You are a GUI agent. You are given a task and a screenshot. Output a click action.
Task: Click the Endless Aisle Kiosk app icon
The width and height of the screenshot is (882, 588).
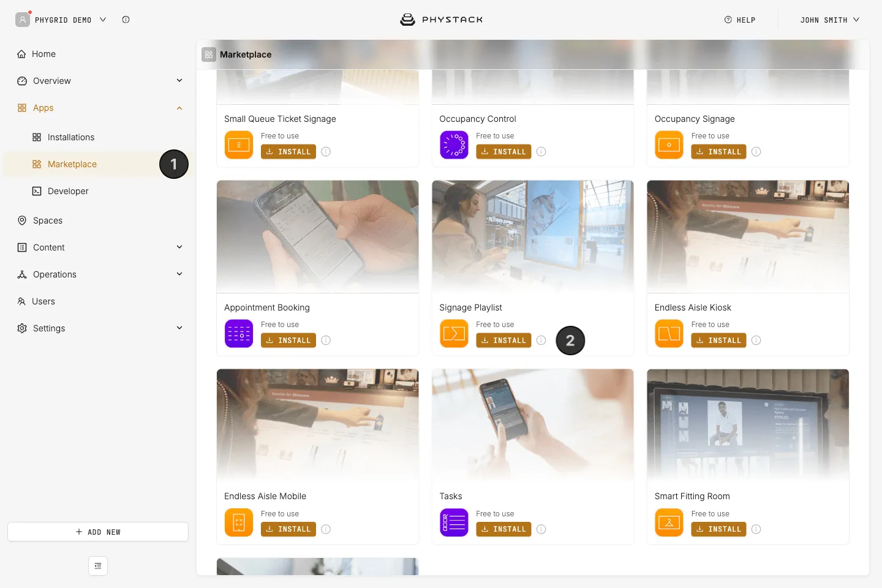coord(669,334)
